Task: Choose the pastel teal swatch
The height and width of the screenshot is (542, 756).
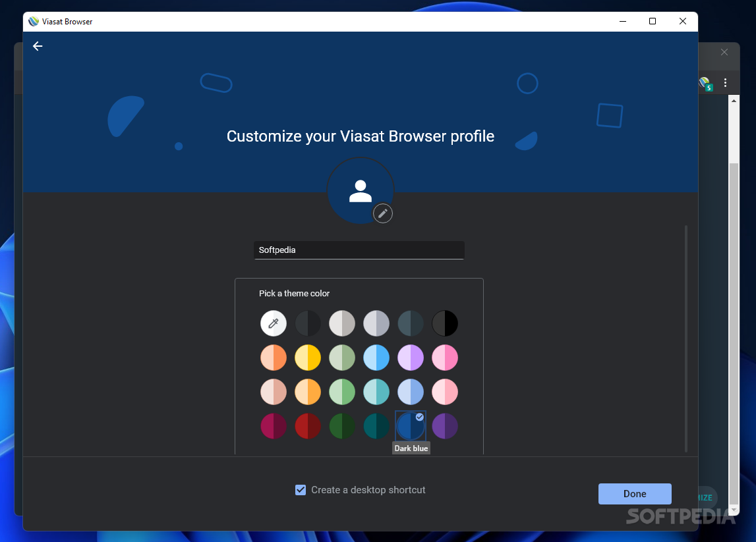Action: pyautogui.click(x=376, y=392)
